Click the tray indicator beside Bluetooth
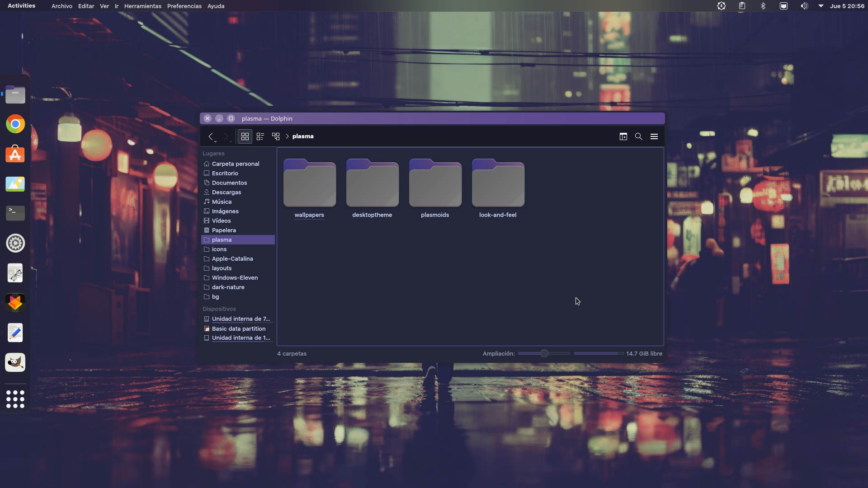This screenshot has width=868, height=488. pos(784,6)
